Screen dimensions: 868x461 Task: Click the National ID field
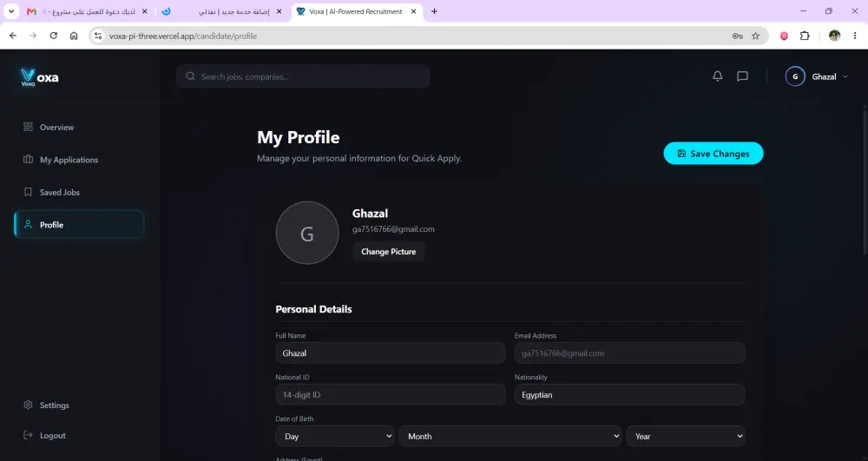point(391,395)
